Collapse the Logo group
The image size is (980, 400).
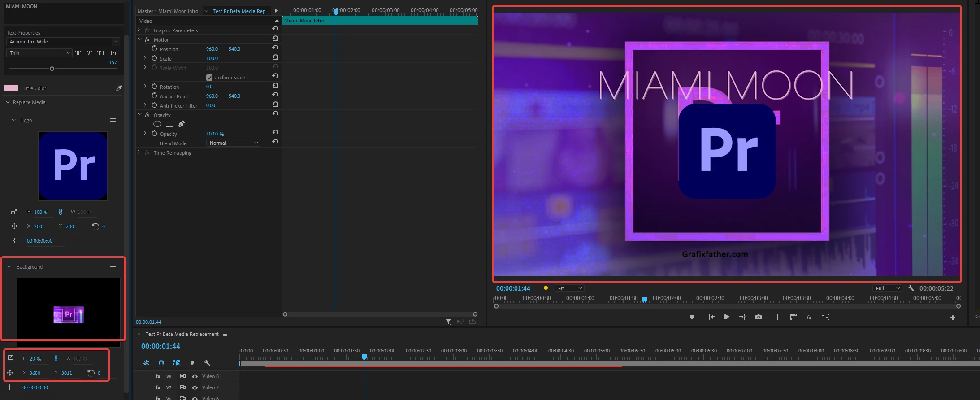point(13,120)
